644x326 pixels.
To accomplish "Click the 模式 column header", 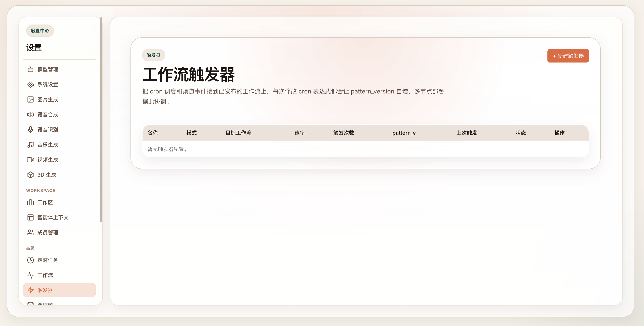I will tap(192, 133).
